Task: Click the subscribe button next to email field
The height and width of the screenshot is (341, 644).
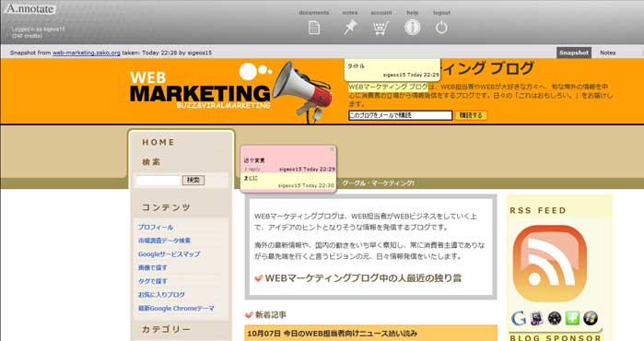Action: click(x=471, y=115)
